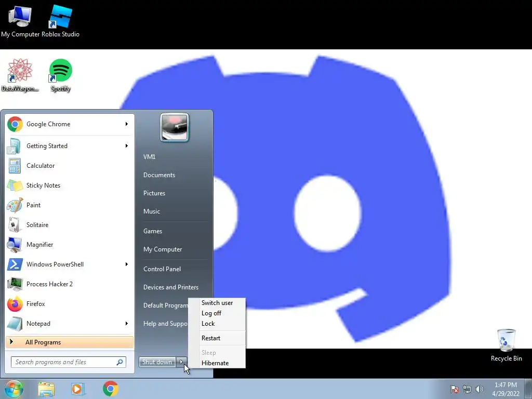Click the Shut down button
Viewport: 532px width, 399px height.
pyautogui.click(x=157, y=362)
